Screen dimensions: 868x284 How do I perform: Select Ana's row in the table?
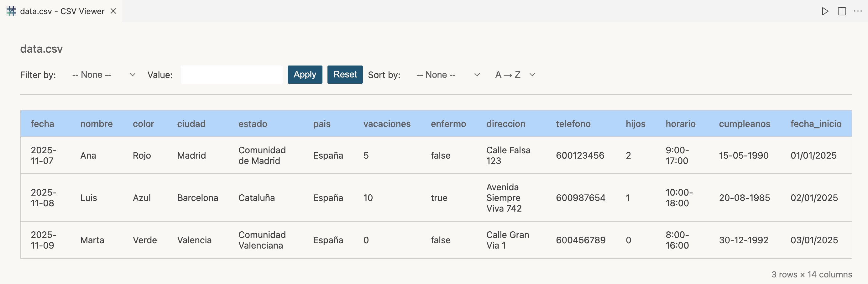click(x=88, y=155)
